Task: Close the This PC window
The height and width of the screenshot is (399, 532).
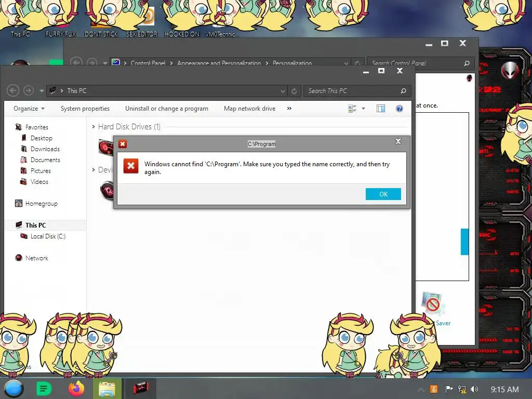Action: pos(400,71)
